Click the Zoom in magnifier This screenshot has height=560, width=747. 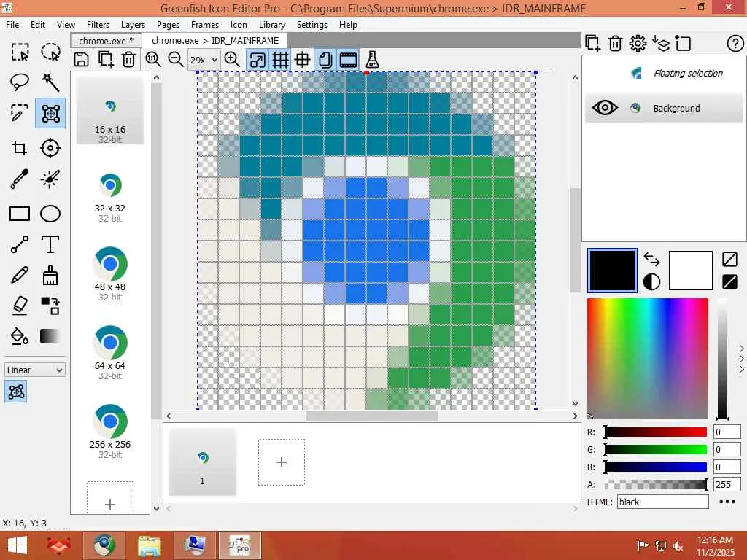(x=232, y=60)
